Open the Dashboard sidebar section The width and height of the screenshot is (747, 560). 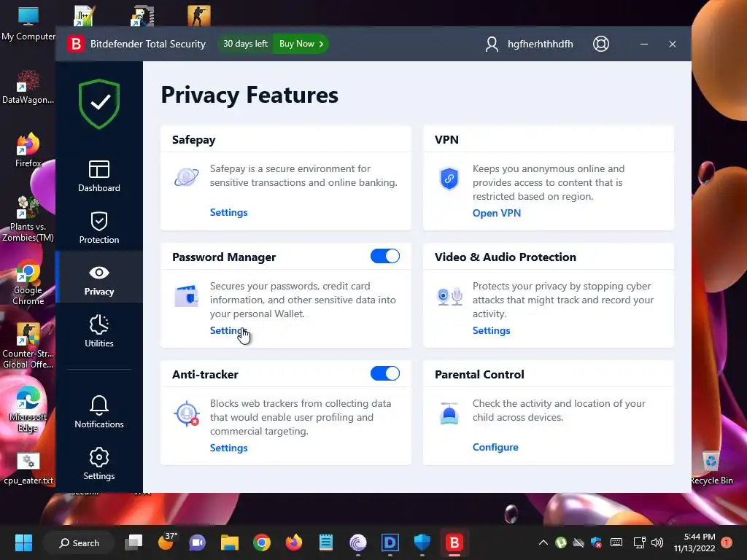pyautogui.click(x=99, y=176)
